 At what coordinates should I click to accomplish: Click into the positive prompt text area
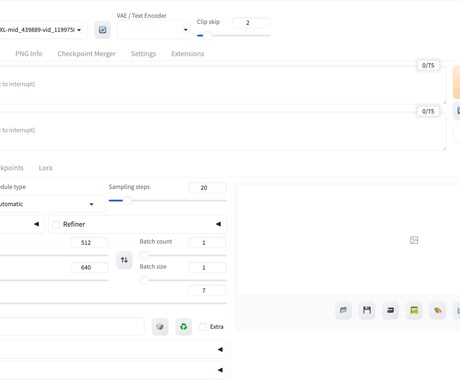coord(222,85)
